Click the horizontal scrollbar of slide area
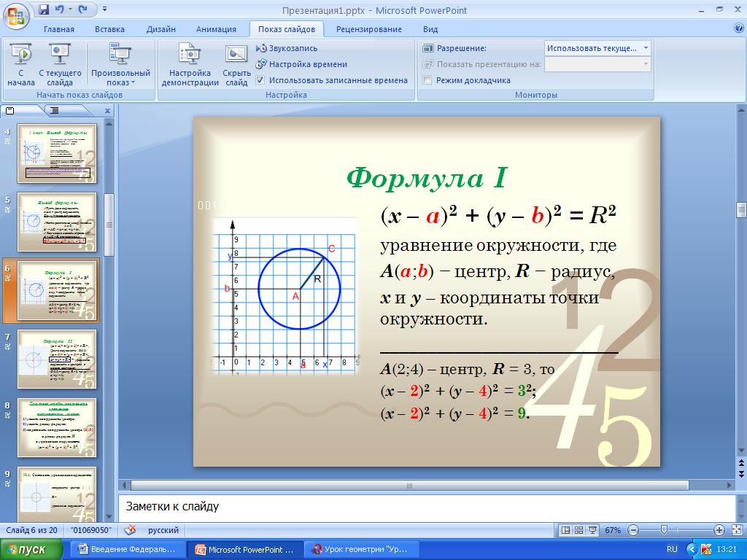Screen dimensions: 747x560 pos(410,486)
